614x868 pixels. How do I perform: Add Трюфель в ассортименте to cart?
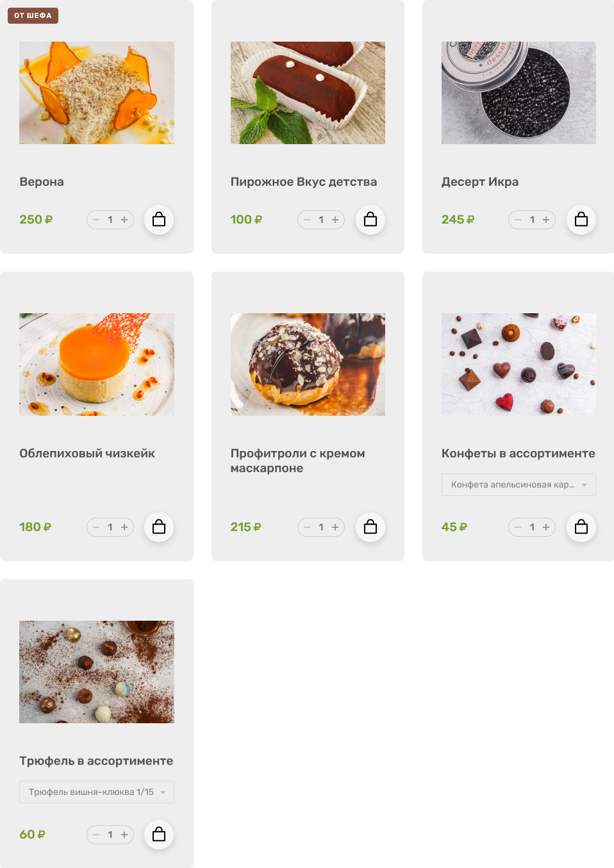coord(159,835)
